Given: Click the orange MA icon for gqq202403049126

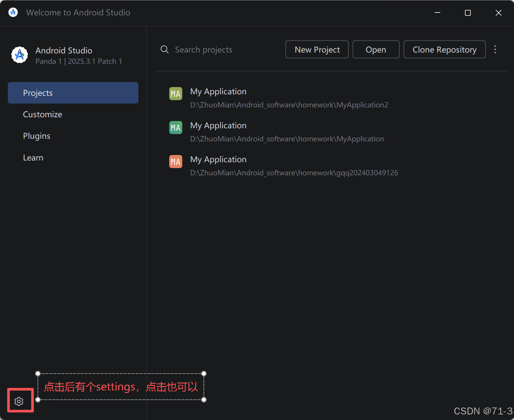Looking at the screenshot, I should point(176,162).
